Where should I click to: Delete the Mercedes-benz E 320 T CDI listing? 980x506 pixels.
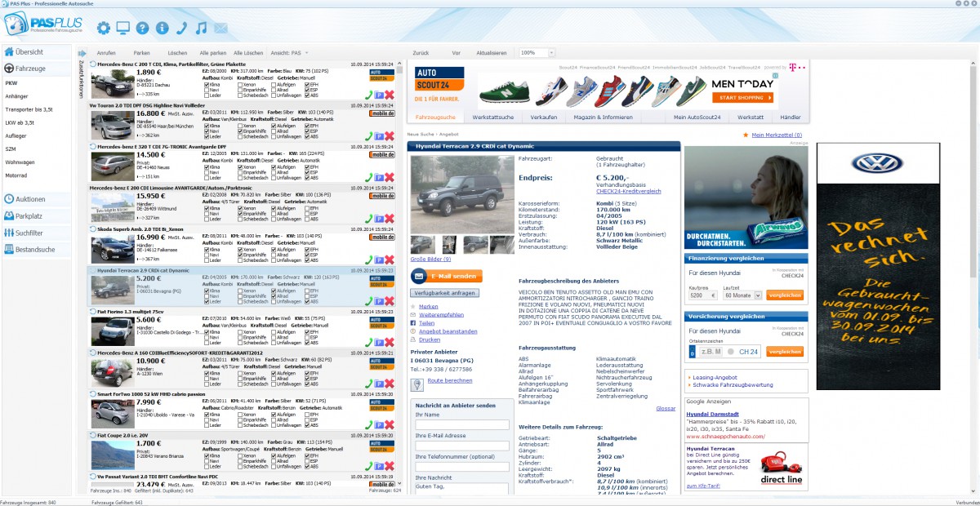tap(390, 176)
